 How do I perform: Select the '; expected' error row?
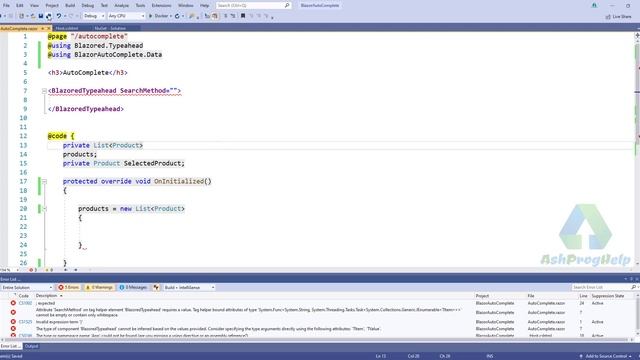tap(318, 304)
